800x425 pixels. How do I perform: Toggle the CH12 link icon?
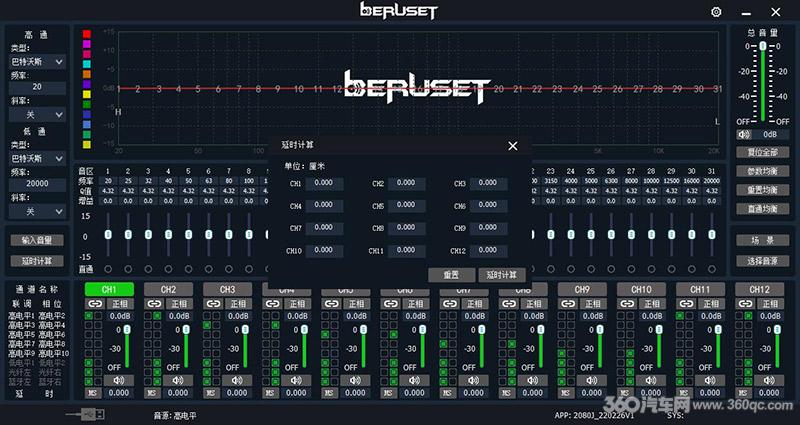tap(745, 304)
